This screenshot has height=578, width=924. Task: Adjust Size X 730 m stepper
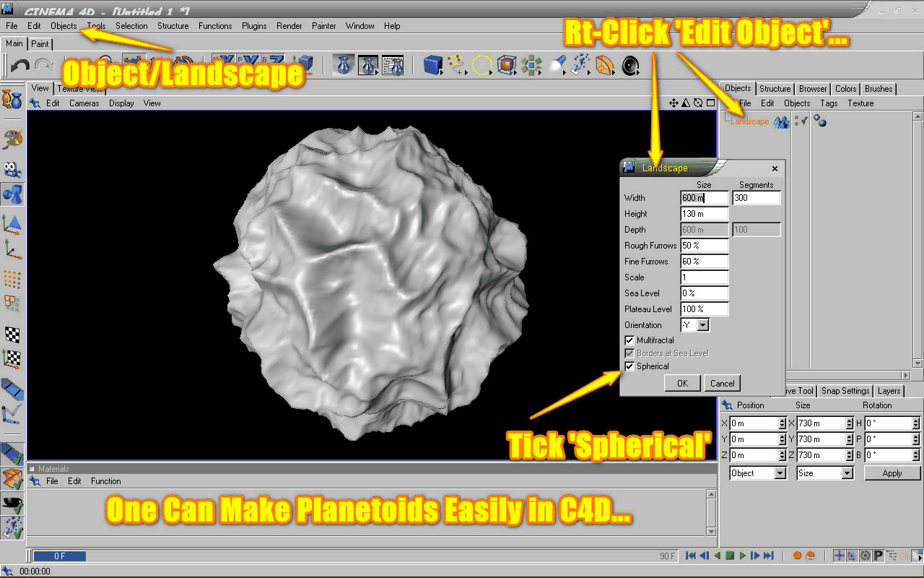click(849, 423)
